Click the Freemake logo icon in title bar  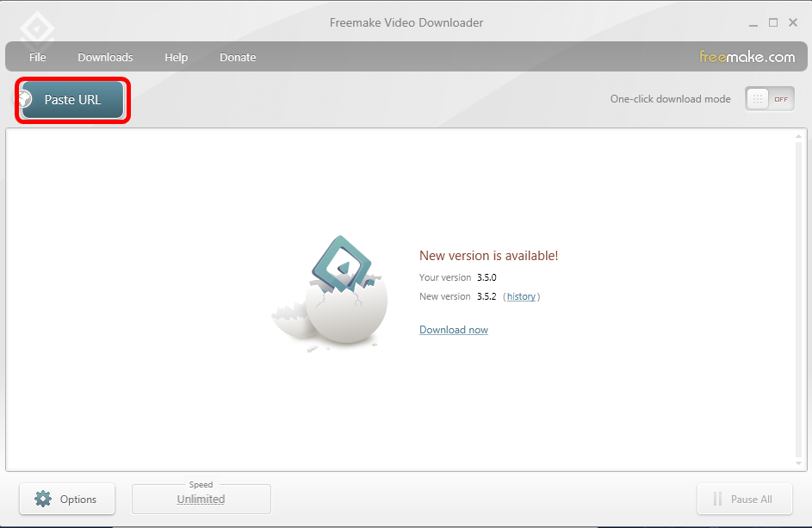(x=37, y=30)
